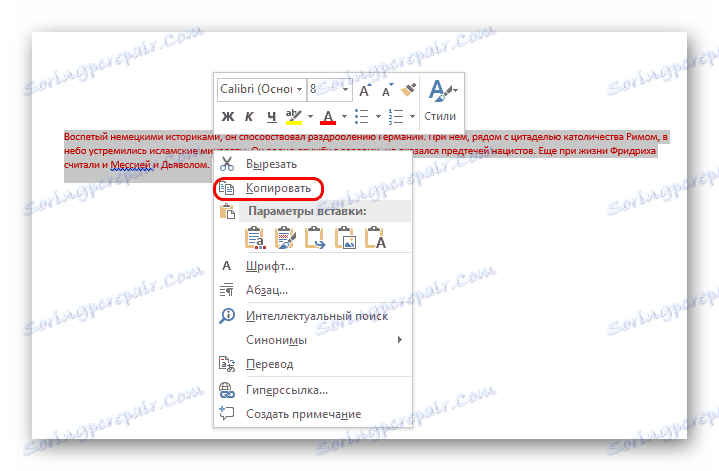The image size is (719, 471).
Task: Click the hyperlink globe icon
Action: pos(227,390)
